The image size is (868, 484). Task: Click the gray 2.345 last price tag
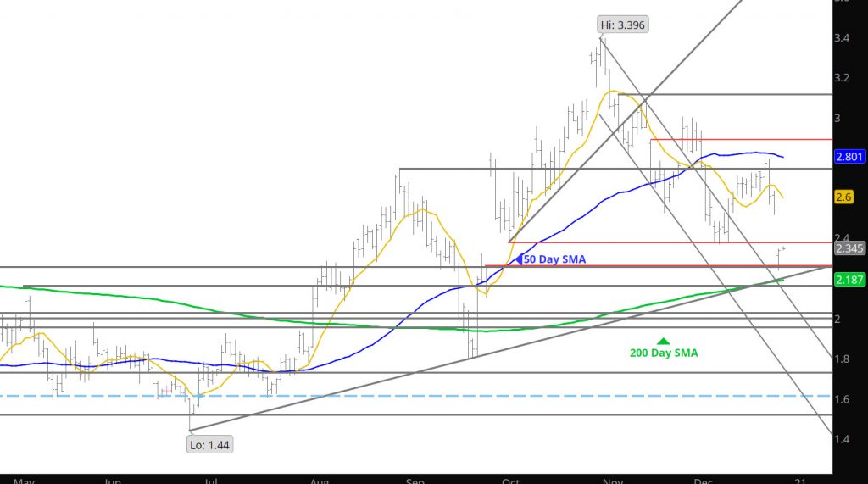849,248
